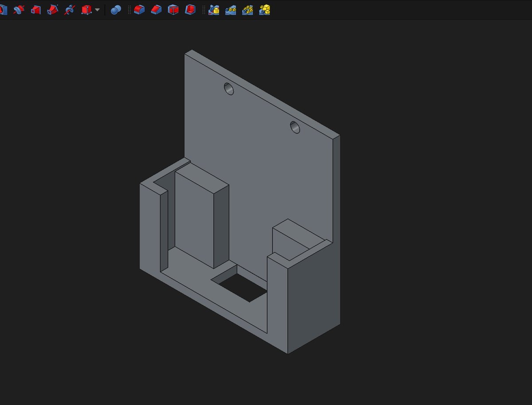Select the rectangular cutout in the model's base
This screenshot has height=405, width=532.
(239, 284)
